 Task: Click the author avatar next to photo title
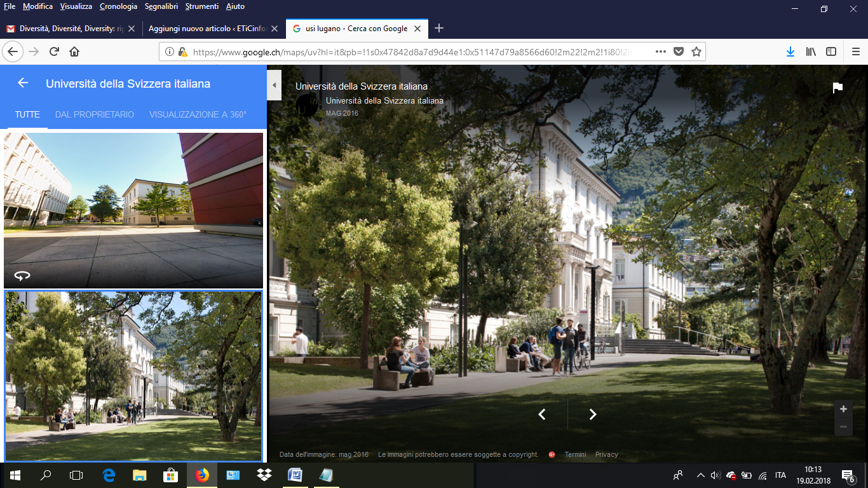coord(308,105)
